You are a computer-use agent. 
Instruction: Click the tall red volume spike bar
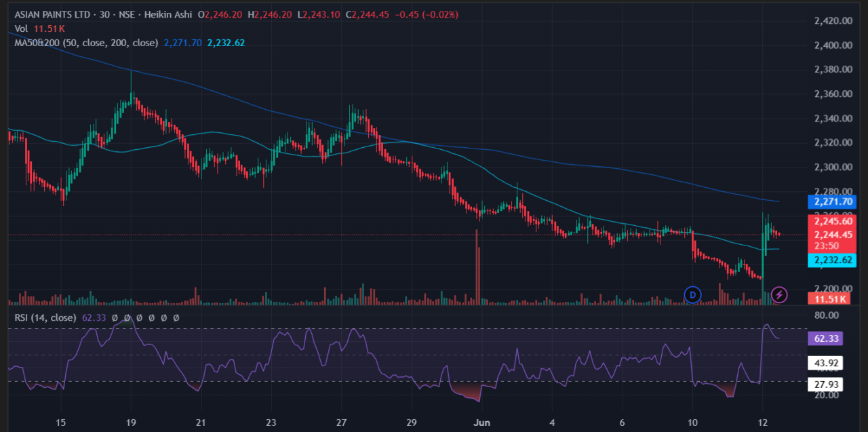477,268
